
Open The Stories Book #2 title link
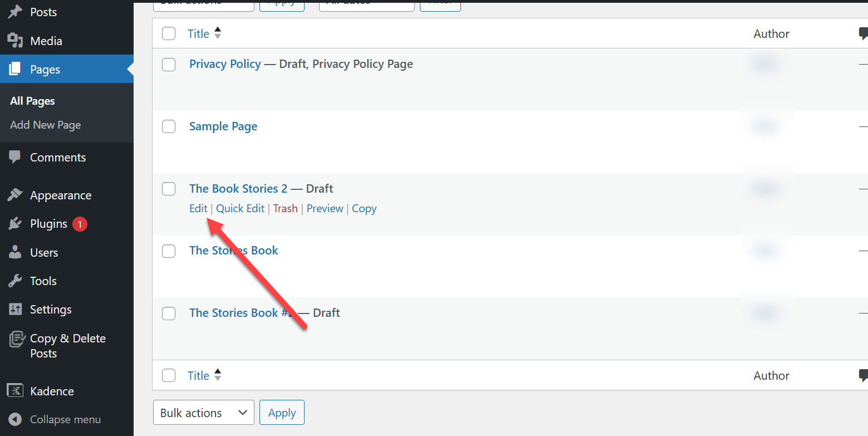[x=241, y=313]
